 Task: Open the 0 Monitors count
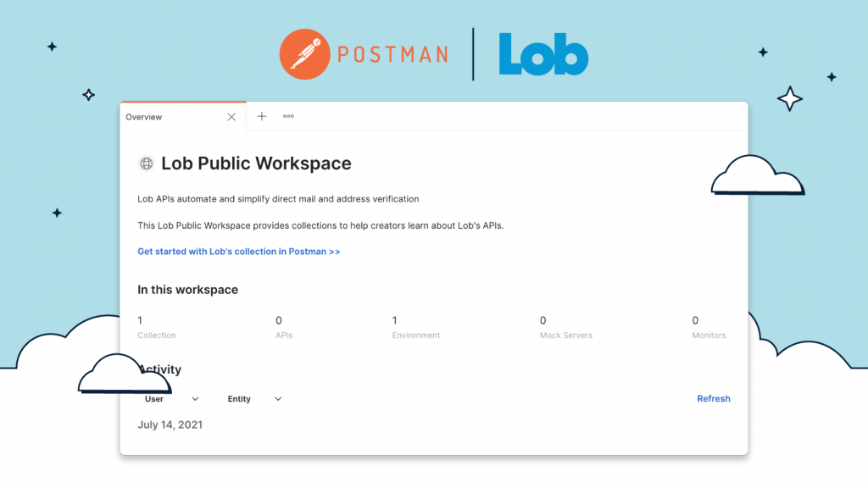(709, 327)
